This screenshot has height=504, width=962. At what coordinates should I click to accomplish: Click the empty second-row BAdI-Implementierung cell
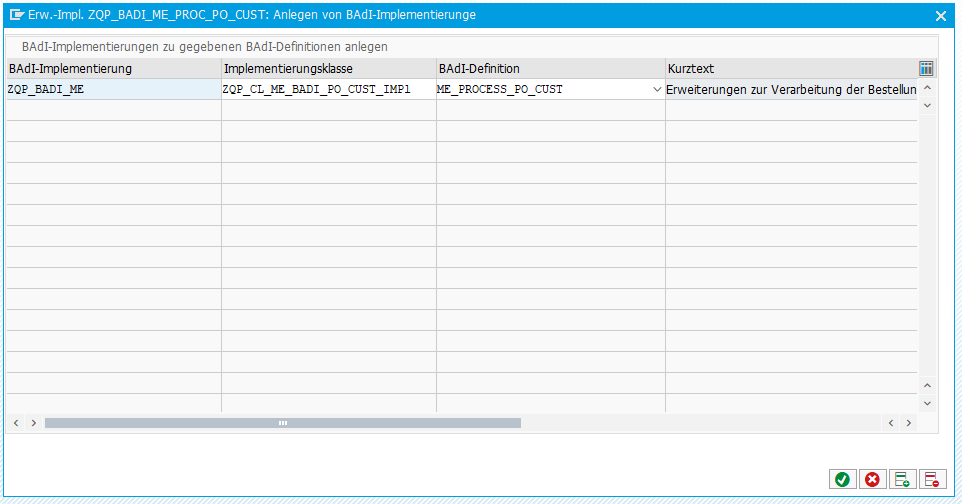[113, 110]
